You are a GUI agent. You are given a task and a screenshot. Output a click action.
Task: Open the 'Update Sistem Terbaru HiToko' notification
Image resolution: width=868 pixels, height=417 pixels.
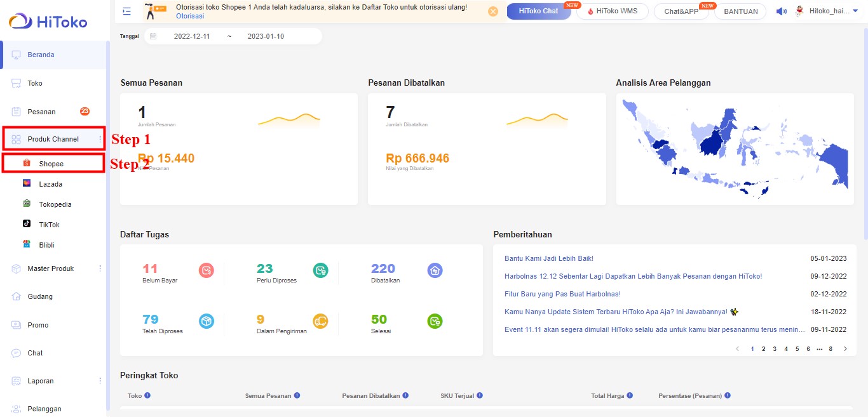pyautogui.click(x=621, y=312)
